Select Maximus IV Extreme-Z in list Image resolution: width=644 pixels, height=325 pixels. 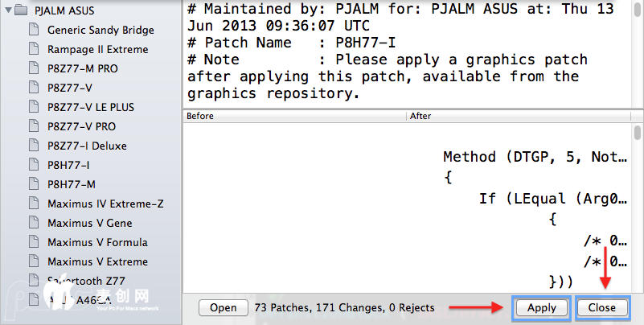[105, 204]
